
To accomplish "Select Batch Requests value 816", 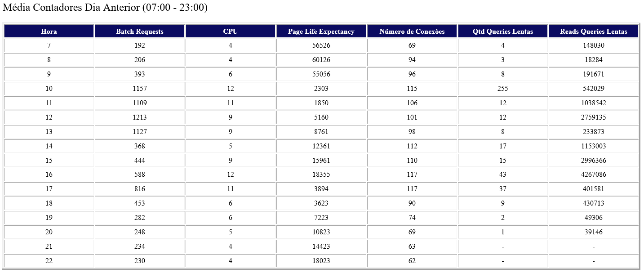I will [140, 189].
